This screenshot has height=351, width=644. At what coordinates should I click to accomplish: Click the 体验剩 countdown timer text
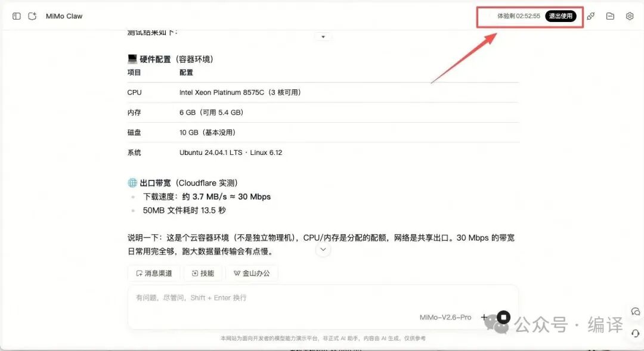(x=519, y=16)
